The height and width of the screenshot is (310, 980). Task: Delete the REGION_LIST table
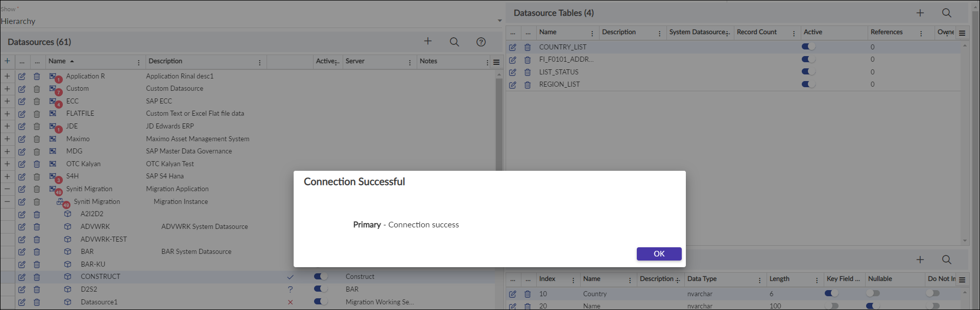coord(528,85)
